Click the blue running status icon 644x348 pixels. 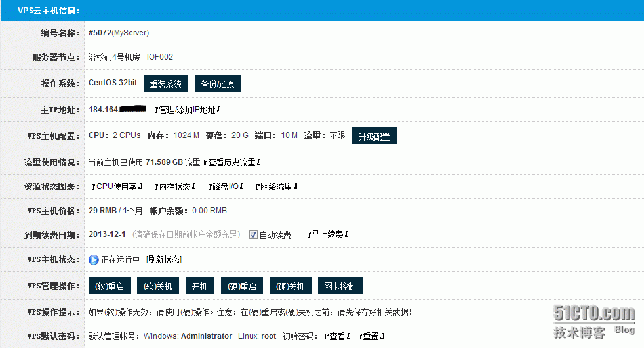pos(93,260)
